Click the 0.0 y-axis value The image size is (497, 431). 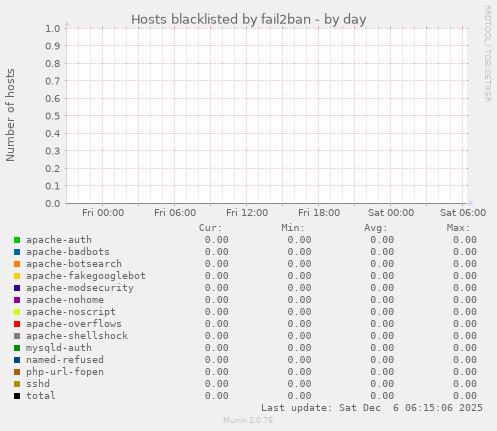[x=53, y=203]
